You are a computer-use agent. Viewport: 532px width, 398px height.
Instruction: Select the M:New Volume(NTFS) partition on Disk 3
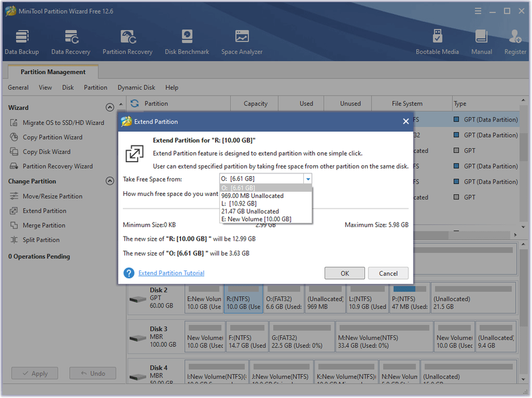tap(384, 337)
